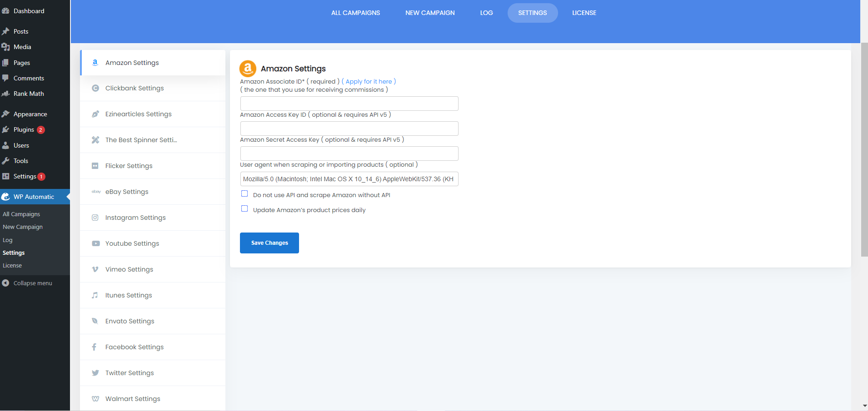Click the Rank Math icon
The image size is (868, 411).
(6, 94)
